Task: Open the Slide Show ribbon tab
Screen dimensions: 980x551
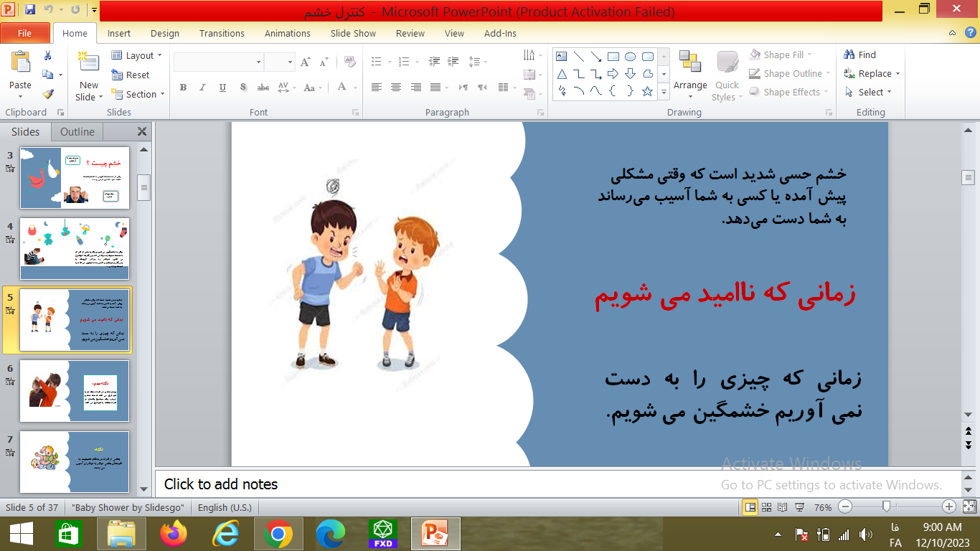Action: click(x=353, y=33)
